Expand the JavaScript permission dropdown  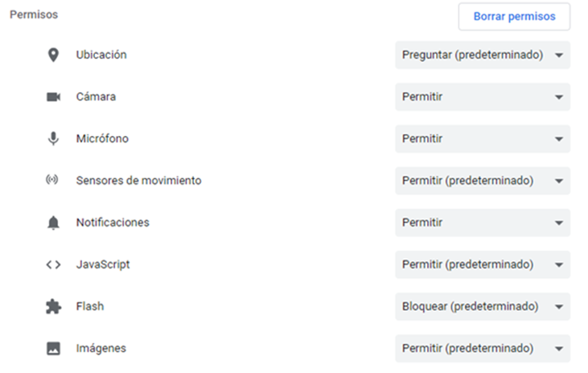482,264
